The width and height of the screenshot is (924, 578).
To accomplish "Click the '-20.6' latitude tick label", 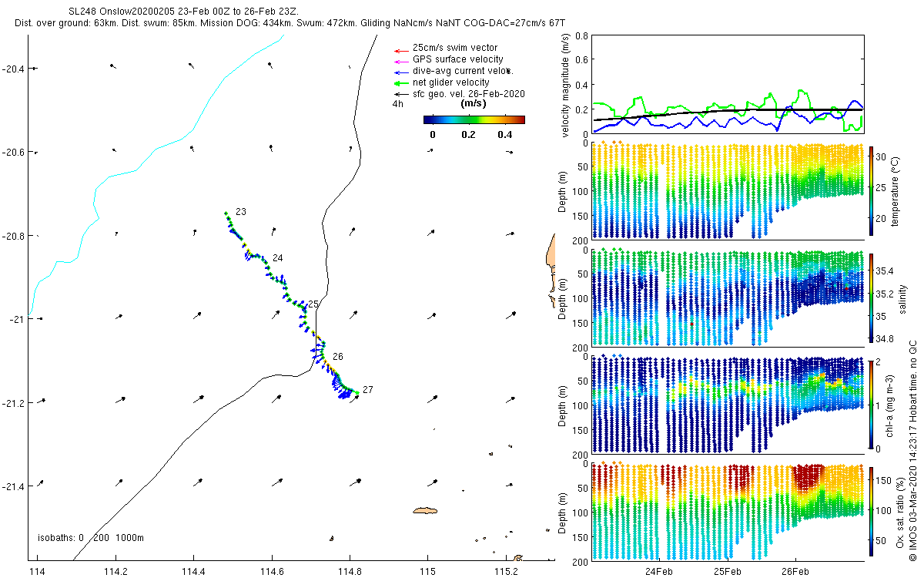I will point(13,153).
